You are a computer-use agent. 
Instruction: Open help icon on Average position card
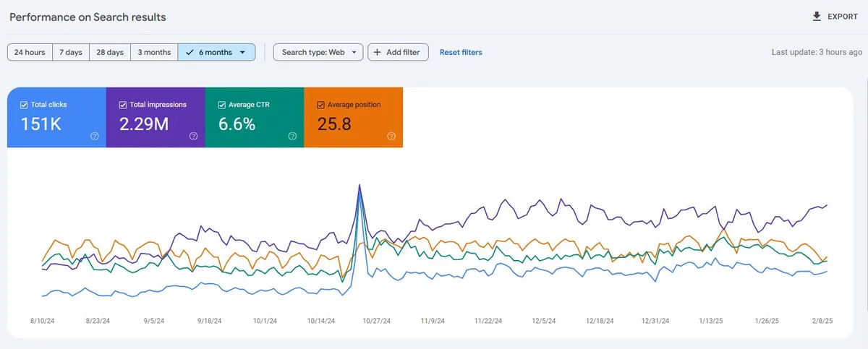coord(391,136)
